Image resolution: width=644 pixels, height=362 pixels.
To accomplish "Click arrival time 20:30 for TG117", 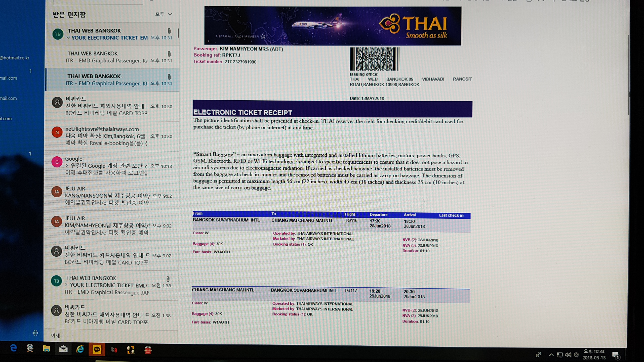I will pos(409,292).
